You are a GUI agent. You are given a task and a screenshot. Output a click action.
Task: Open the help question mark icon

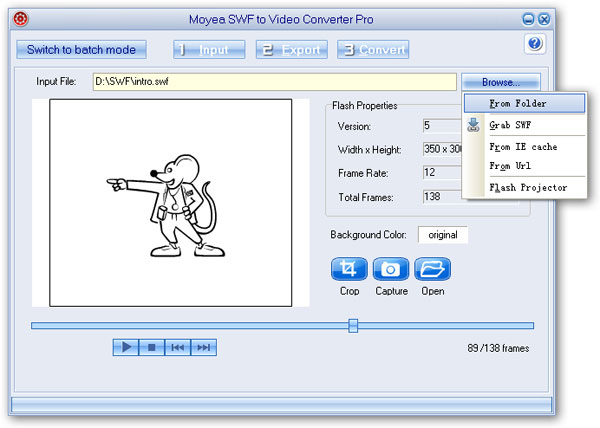(535, 44)
